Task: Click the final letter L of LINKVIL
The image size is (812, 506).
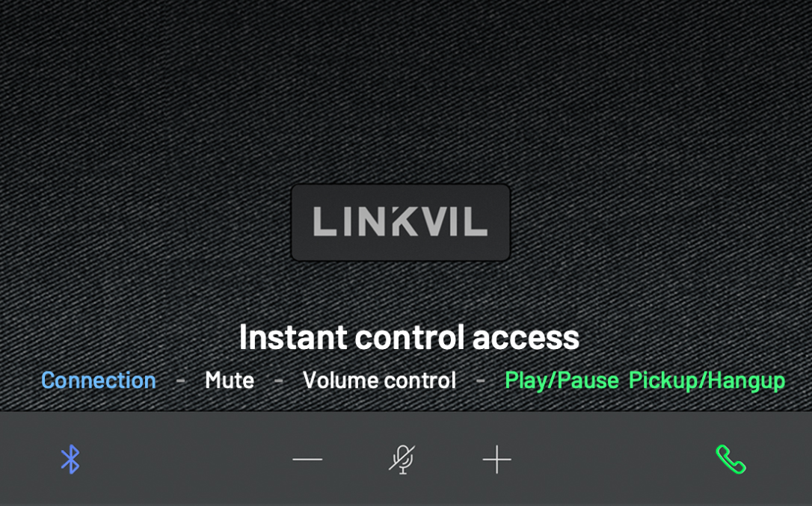Action: (x=476, y=222)
